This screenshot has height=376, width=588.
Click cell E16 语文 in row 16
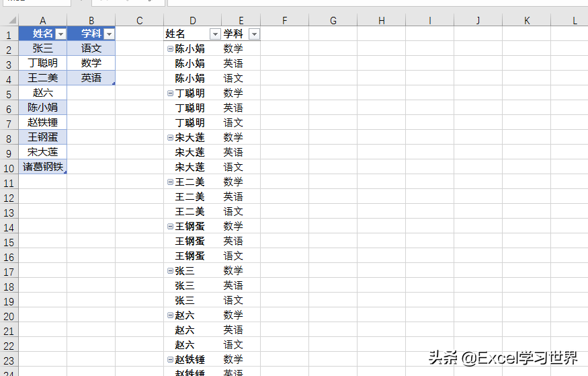[241, 256]
